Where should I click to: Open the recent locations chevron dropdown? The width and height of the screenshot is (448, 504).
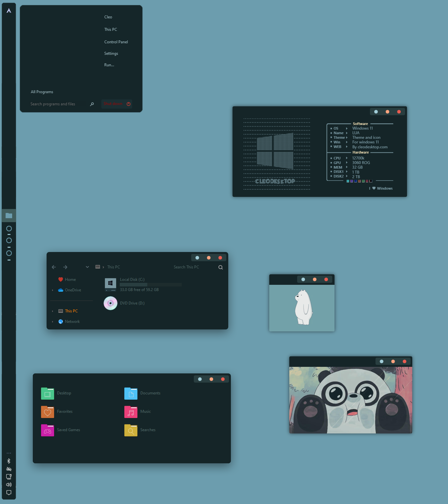(87, 267)
